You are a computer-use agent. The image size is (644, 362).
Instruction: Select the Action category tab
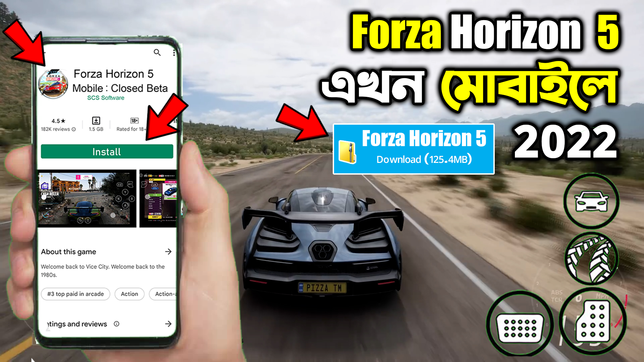pos(129,294)
